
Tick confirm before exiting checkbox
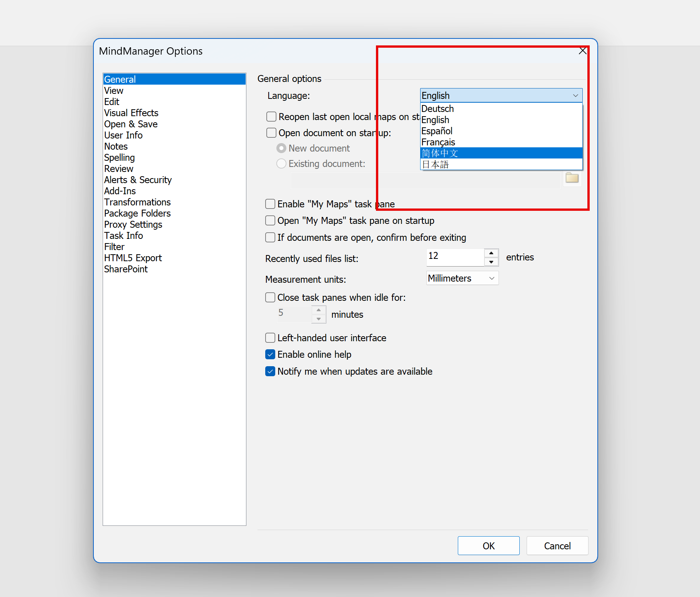(270, 237)
